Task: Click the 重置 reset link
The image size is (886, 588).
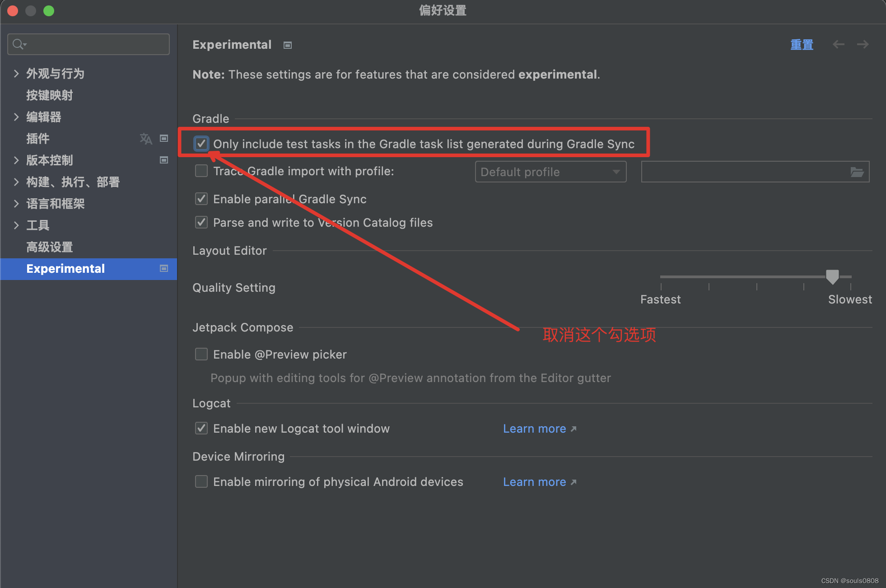Action: [802, 45]
